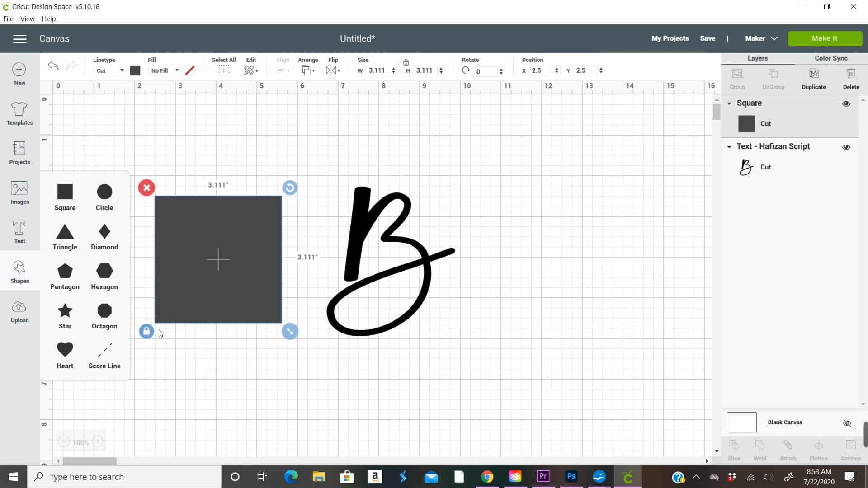868x488 pixels.
Task: Zoom out on the canvas
Action: point(64,442)
